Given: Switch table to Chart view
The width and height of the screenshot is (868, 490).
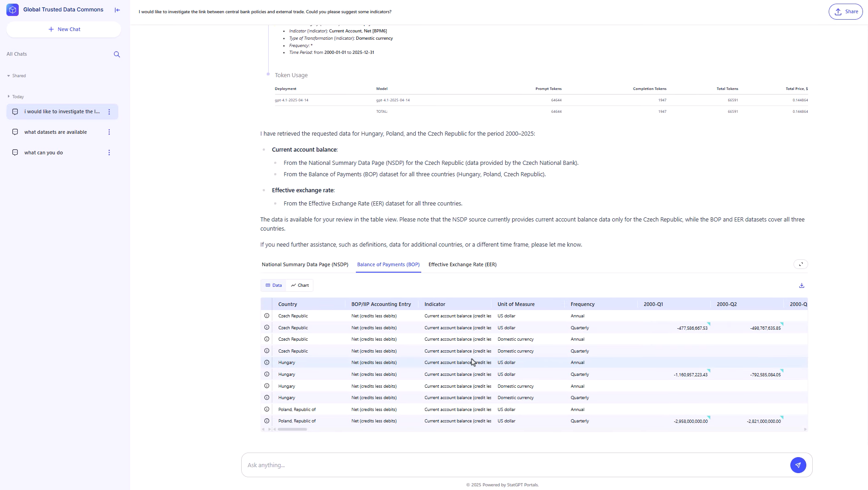Looking at the screenshot, I should click(300, 285).
